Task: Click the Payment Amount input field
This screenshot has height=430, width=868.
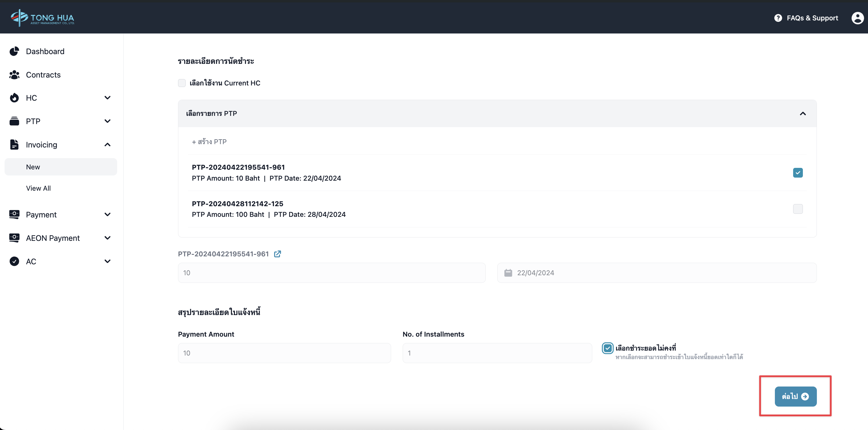Action: pos(284,353)
